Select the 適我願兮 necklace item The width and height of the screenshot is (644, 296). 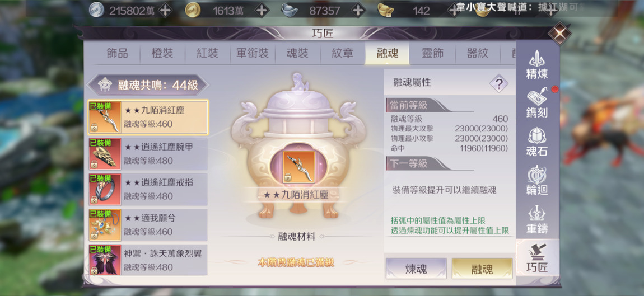pos(148,225)
